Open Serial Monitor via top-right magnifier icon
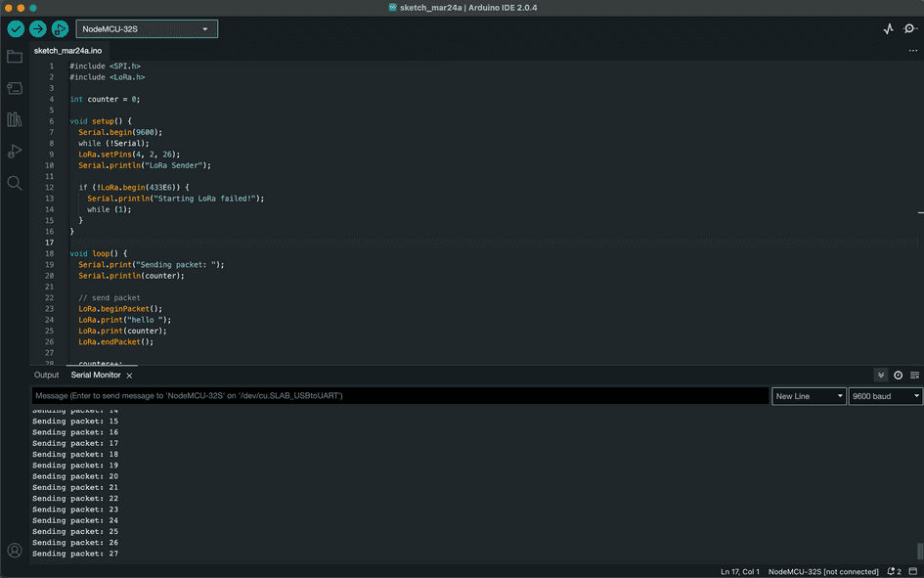Screen dimensions: 924x578 click(910, 29)
